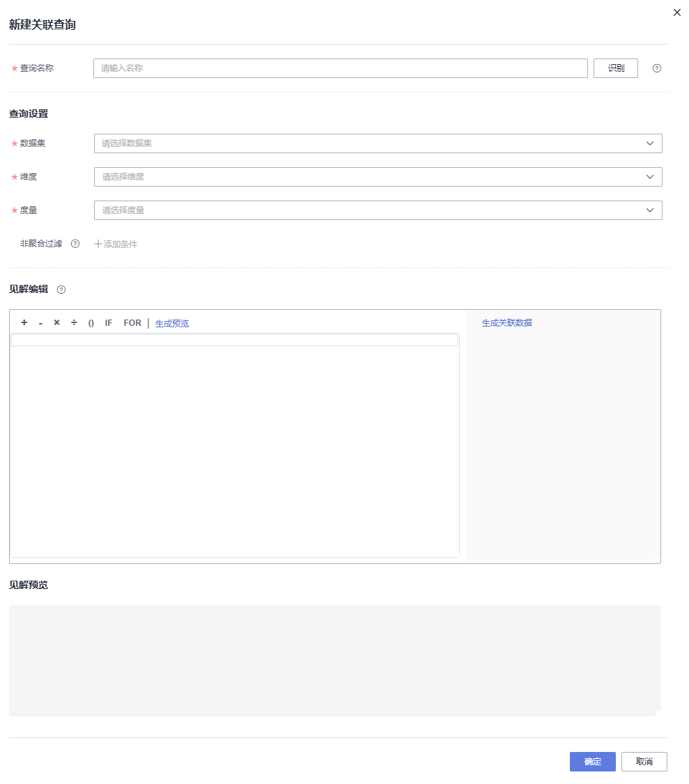Insert the plus operator in editor

point(24,322)
